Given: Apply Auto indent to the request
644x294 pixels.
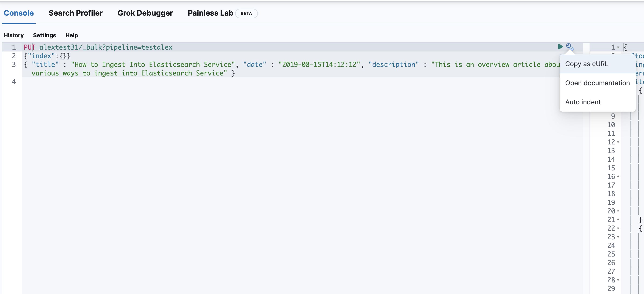Looking at the screenshot, I should tap(583, 102).
